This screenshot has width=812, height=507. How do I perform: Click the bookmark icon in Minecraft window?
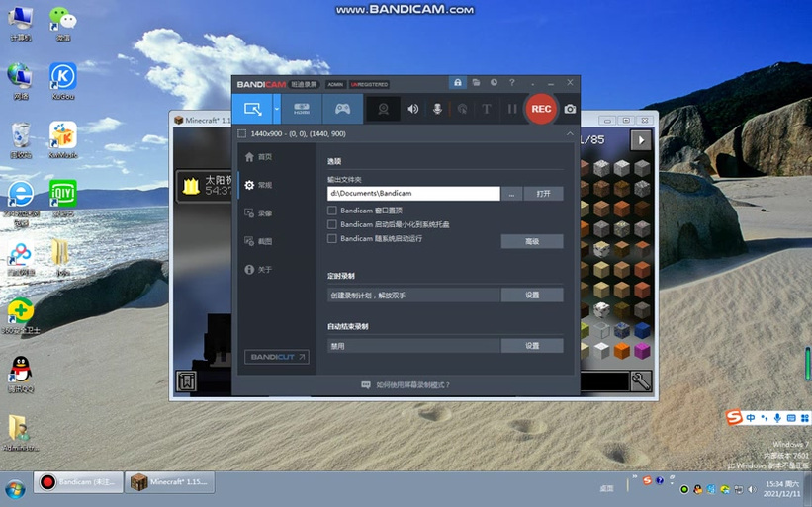tap(186, 381)
